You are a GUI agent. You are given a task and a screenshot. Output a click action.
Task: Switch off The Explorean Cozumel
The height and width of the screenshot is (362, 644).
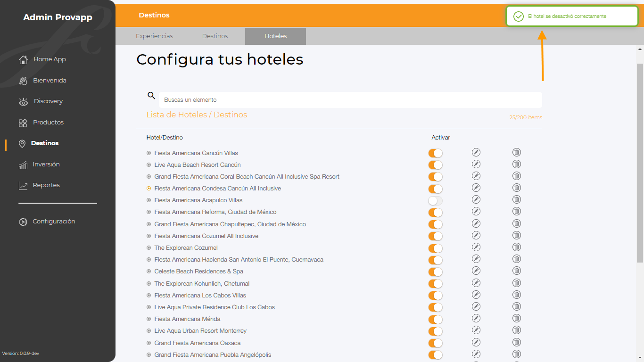435,248
